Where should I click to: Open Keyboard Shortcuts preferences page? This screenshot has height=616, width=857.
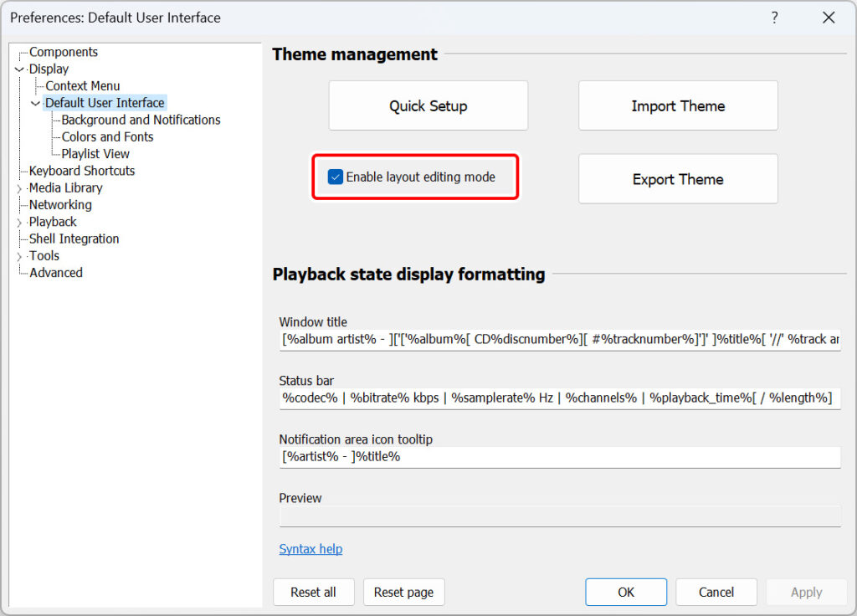point(81,171)
